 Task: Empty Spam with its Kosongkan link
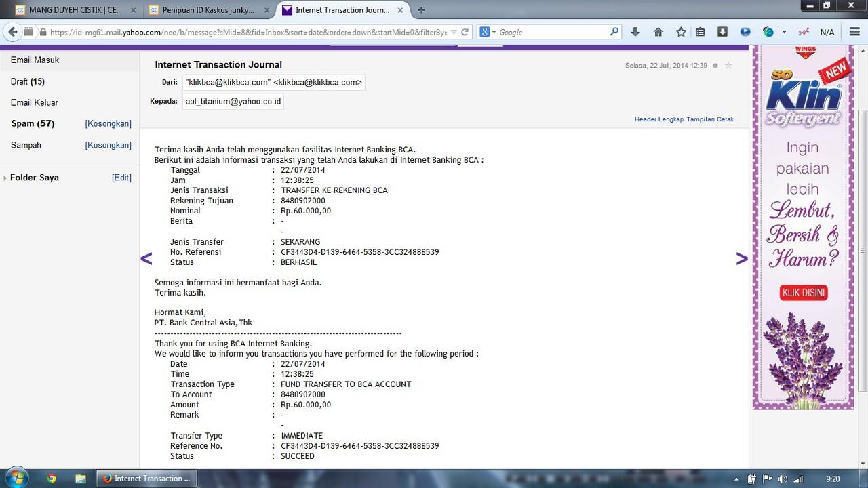(108, 124)
